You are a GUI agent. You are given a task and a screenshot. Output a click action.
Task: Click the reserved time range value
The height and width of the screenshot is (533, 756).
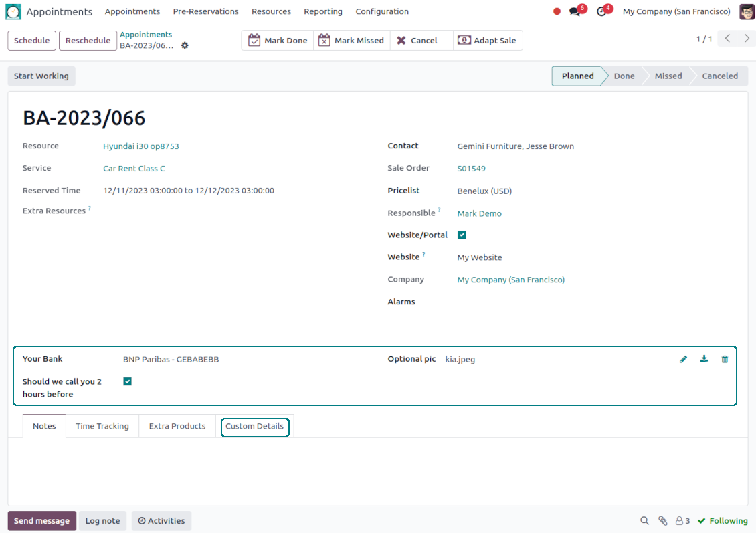point(189,191)
